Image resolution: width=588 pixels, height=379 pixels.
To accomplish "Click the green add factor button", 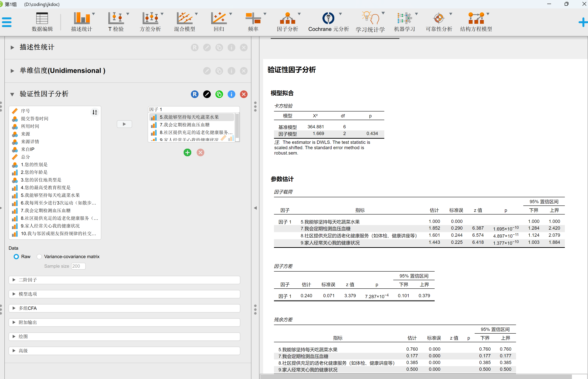I will point(187,153).
